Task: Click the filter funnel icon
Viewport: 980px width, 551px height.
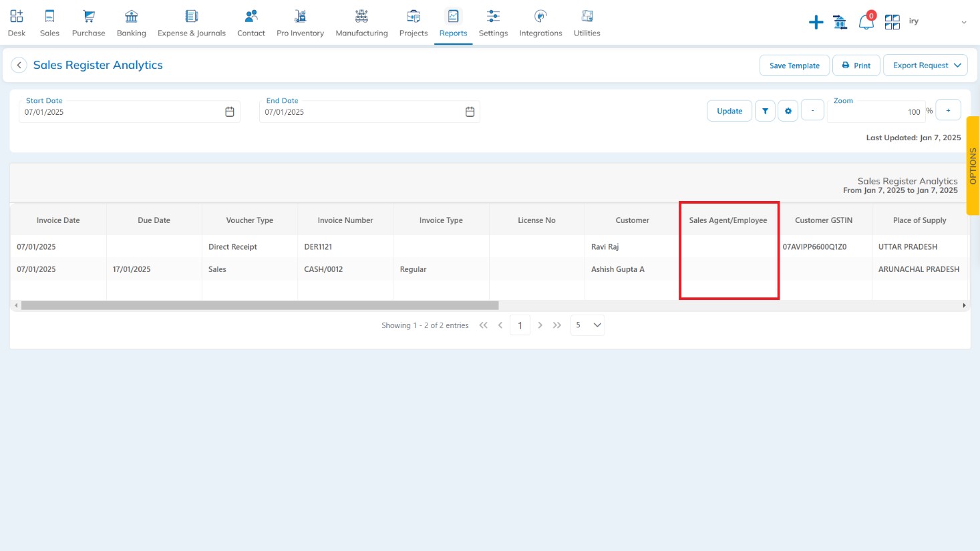Action: pyautogui.click(x=765, y=111)
